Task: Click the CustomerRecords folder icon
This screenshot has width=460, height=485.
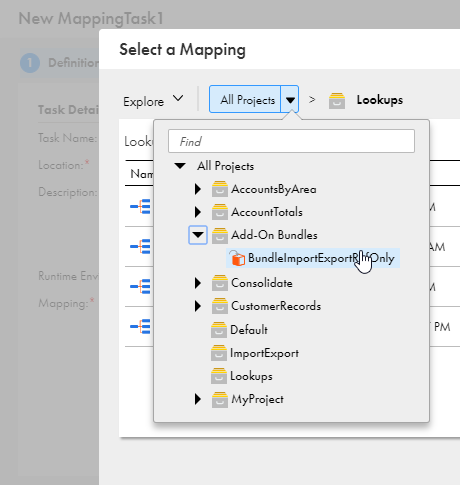Action: coord(220,306)
